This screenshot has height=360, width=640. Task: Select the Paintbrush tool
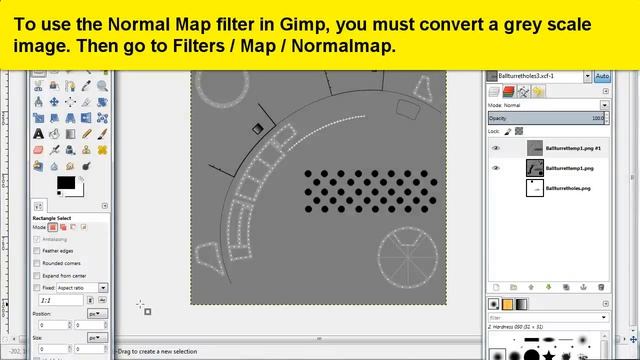[102, 134]
